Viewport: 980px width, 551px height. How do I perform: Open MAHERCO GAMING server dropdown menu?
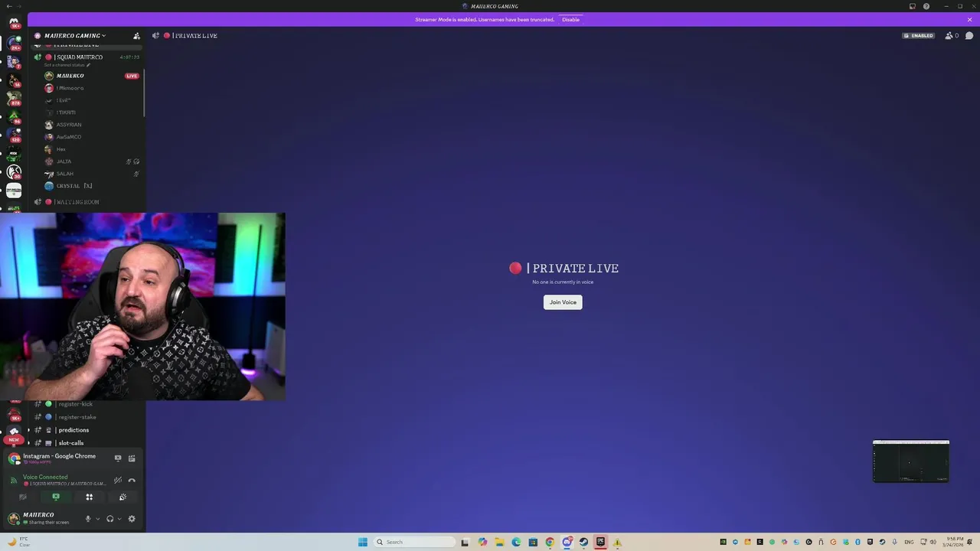coord(75,36)
